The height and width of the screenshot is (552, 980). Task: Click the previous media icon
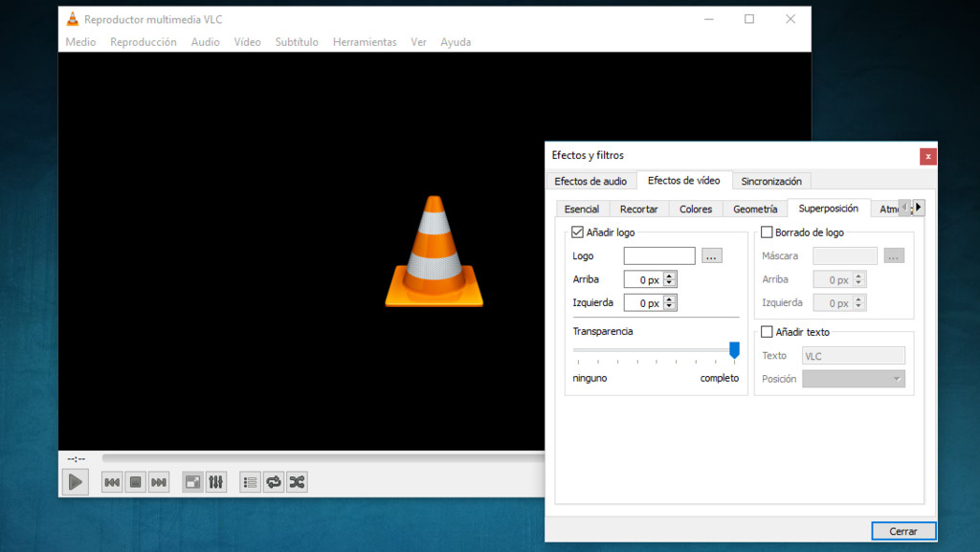pyautogui.click(x=111, y=481)
